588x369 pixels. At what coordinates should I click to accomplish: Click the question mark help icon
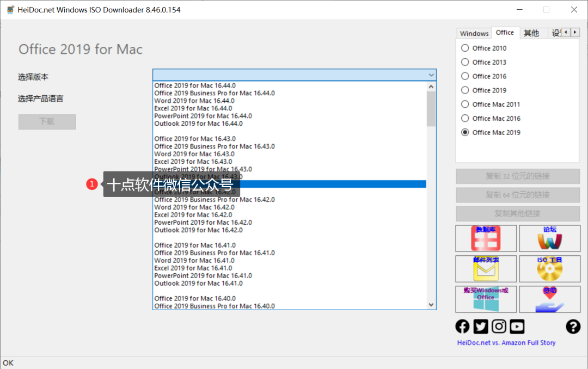573,327
